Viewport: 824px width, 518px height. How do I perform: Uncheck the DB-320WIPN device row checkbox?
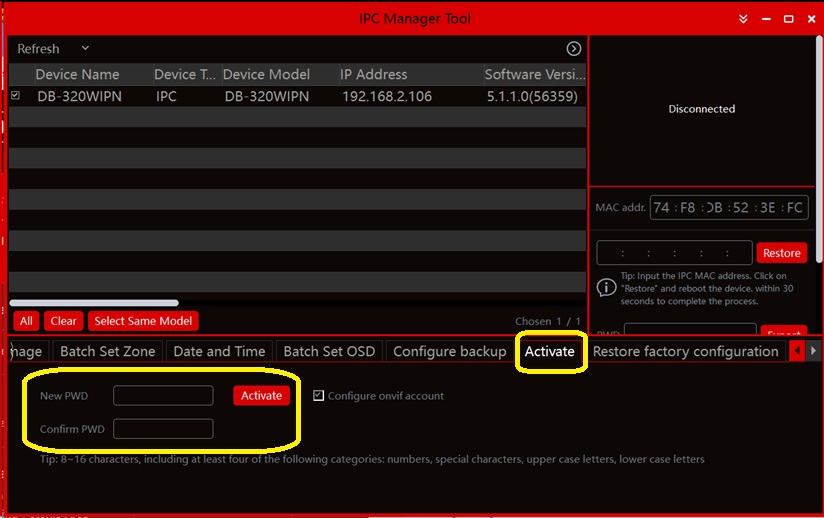tap(15, 96)
